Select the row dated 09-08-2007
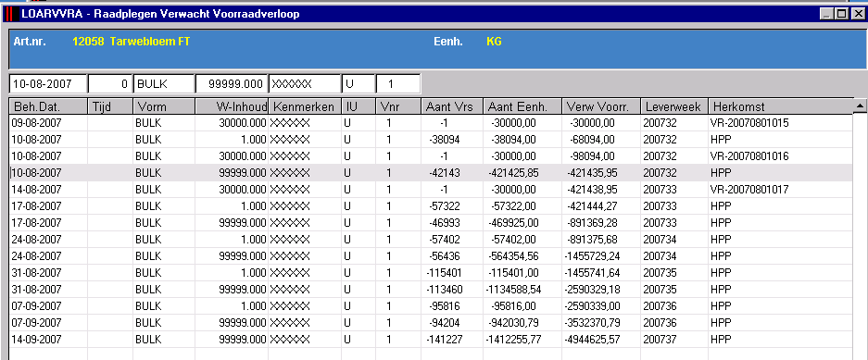868x360 pixels. tap(431, 123)
